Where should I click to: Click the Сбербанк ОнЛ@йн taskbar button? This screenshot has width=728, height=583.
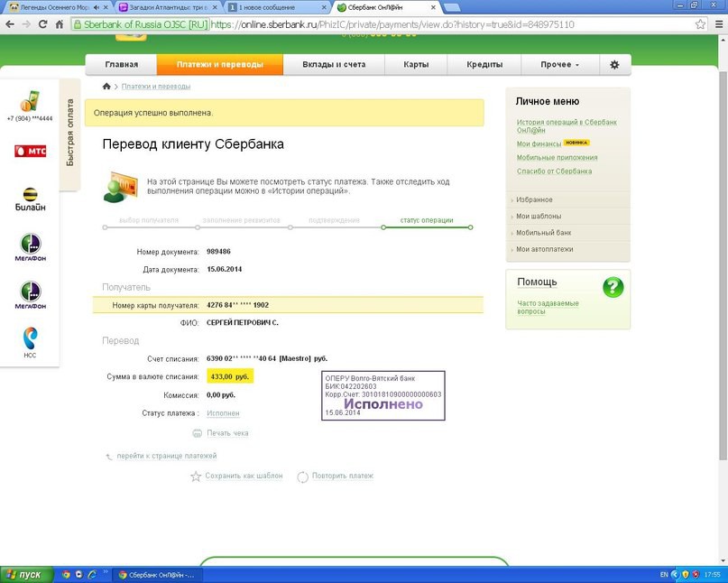point(158,575)
